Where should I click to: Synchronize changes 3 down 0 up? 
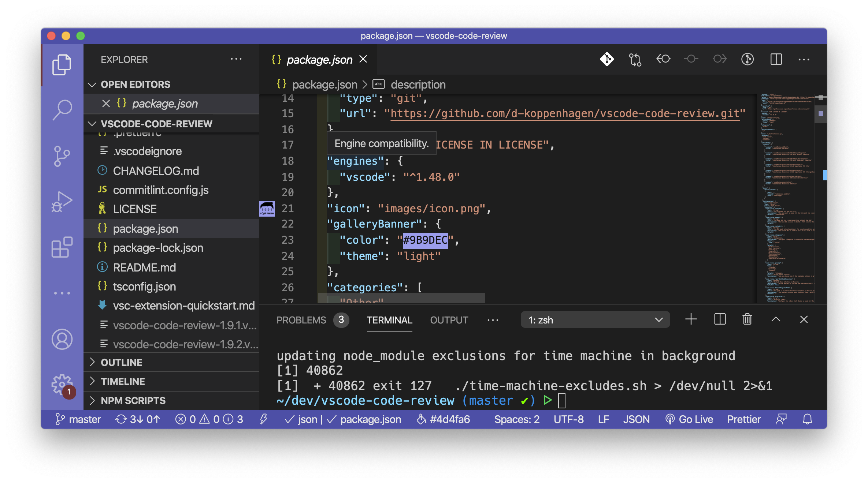[x=138, y=419]
